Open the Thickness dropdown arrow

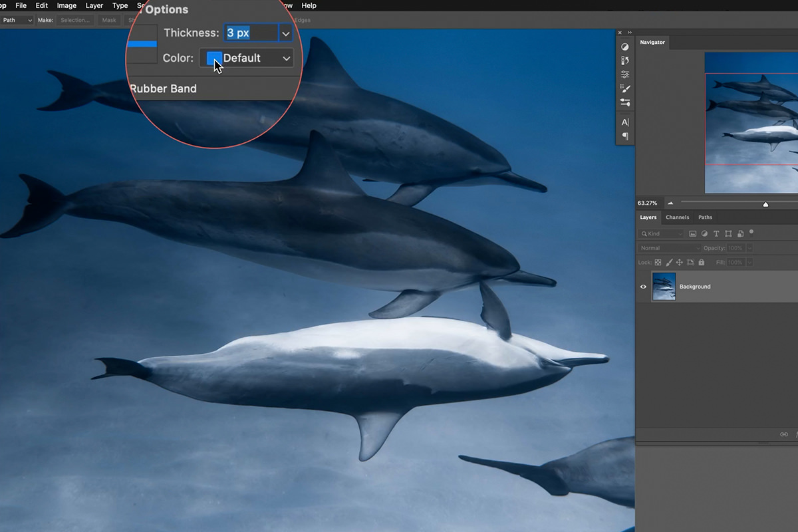coord(286,33)
